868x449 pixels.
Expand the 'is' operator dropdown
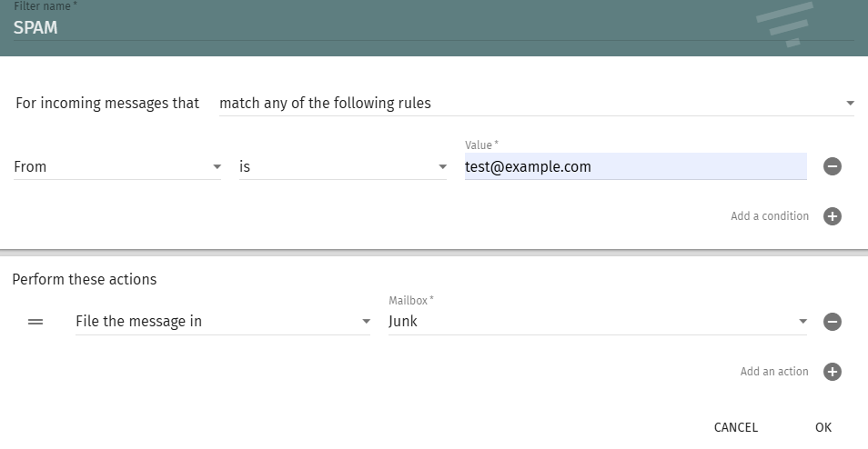pos(343,167)
